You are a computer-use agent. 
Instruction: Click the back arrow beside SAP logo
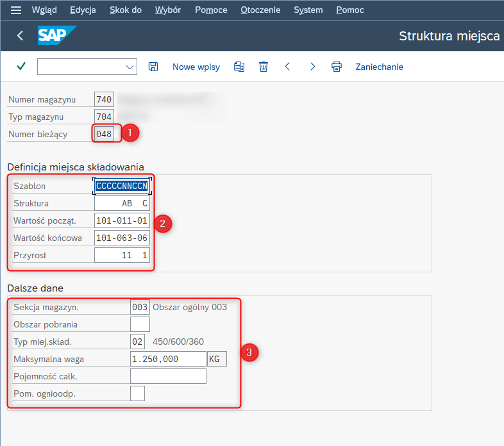click(x=20, y=36)
